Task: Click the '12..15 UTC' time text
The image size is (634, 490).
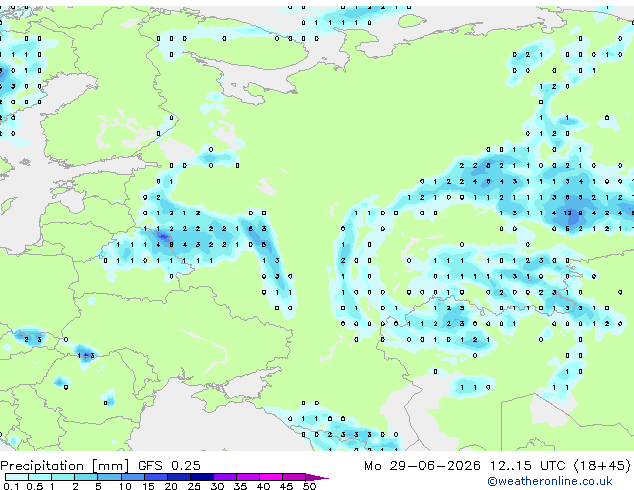Action: (527, 466)
